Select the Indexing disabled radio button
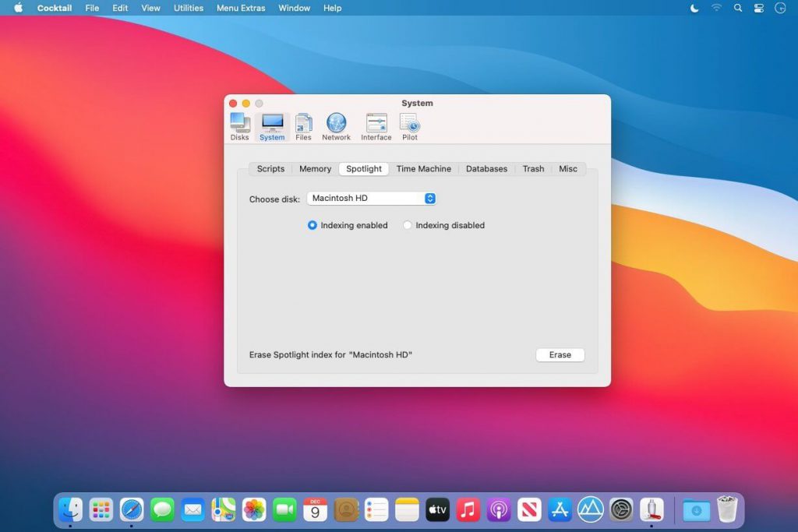 tap(408, 225)
